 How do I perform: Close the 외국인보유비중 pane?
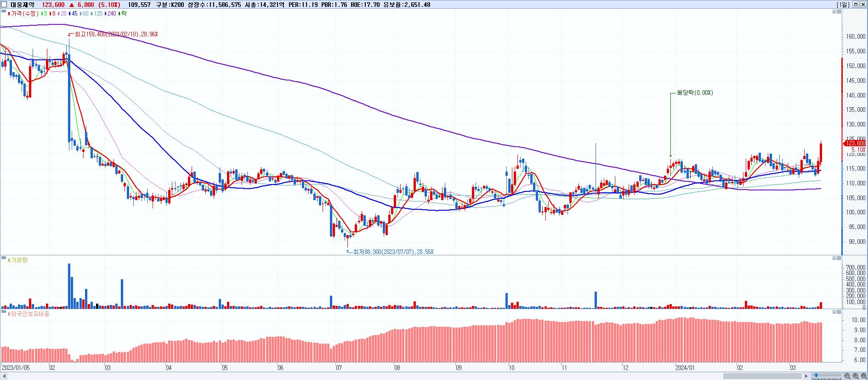[839, 312]
